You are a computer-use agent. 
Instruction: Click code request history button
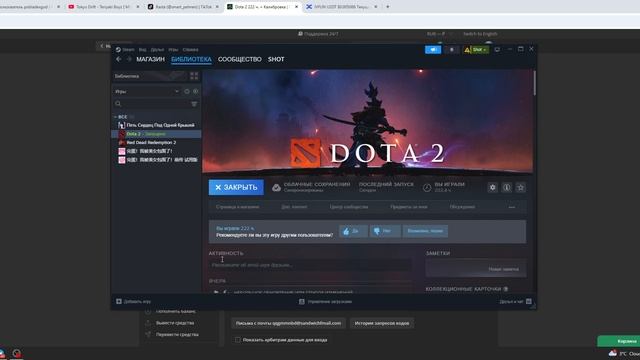pyautogui.click(x=382, y=323)
